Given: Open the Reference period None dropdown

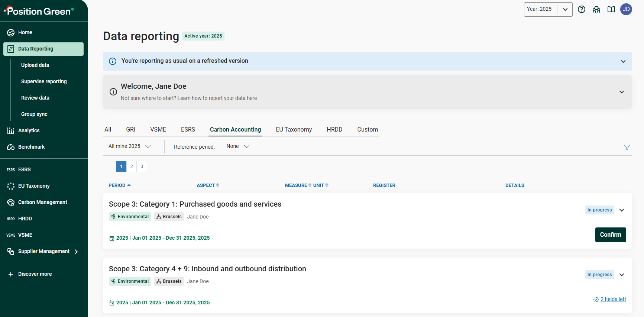Looking at the screenshot, I should pos(238,146).
